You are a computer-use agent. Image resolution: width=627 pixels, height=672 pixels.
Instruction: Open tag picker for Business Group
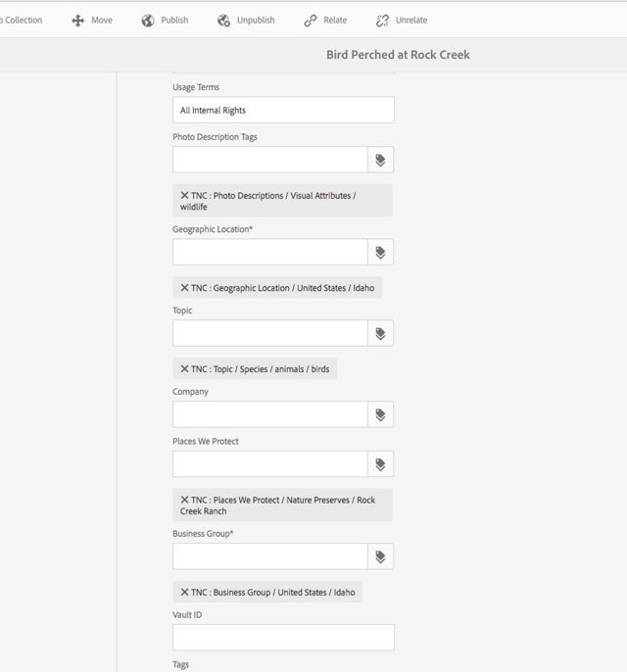pos(380,556)
